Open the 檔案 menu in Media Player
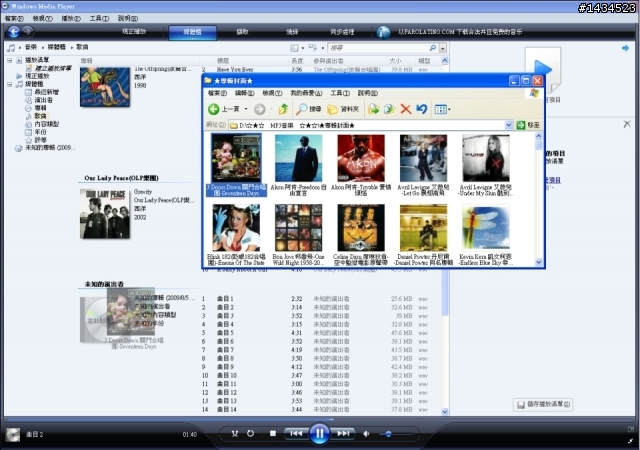Viewport: 640px width, 450px height. (x=14, y=18)
